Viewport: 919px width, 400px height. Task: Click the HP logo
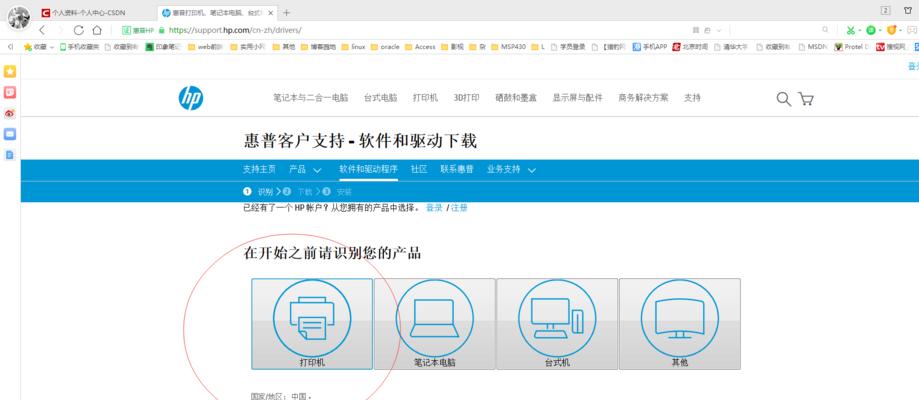(x=190, y=98)
